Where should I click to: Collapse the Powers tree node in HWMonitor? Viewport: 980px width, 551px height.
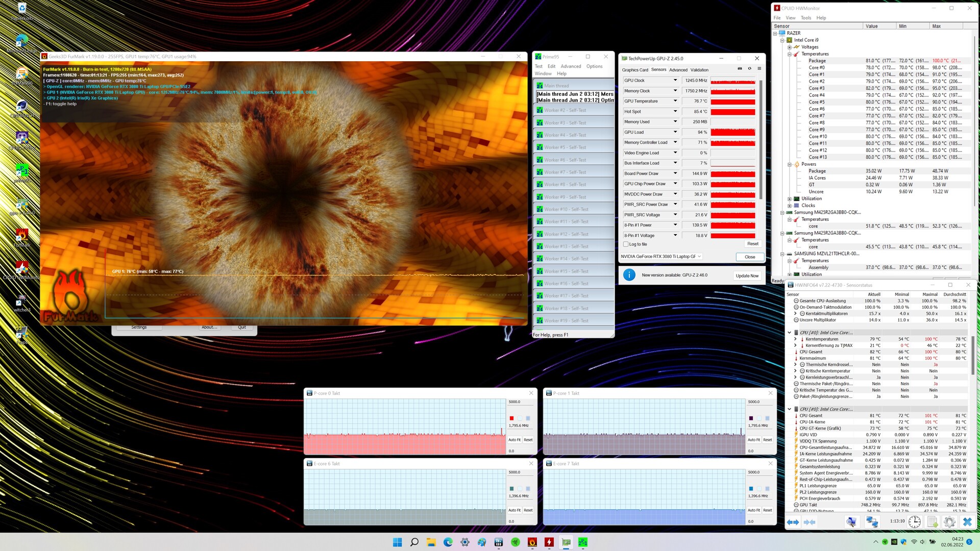790,164
